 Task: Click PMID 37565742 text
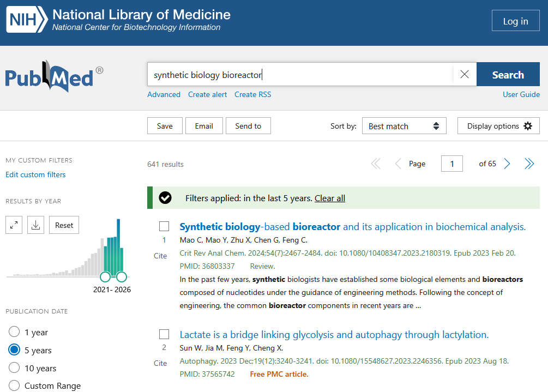point(207,374)
